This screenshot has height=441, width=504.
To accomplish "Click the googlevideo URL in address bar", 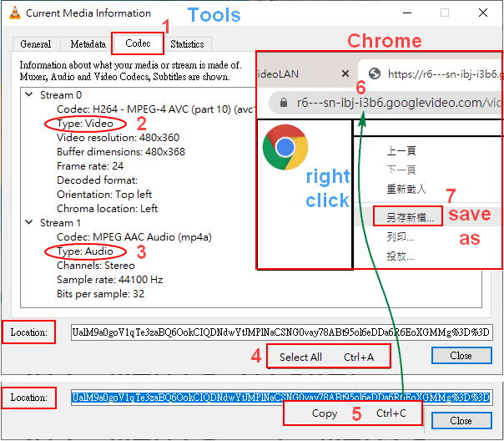I will (x=399, y=103).
